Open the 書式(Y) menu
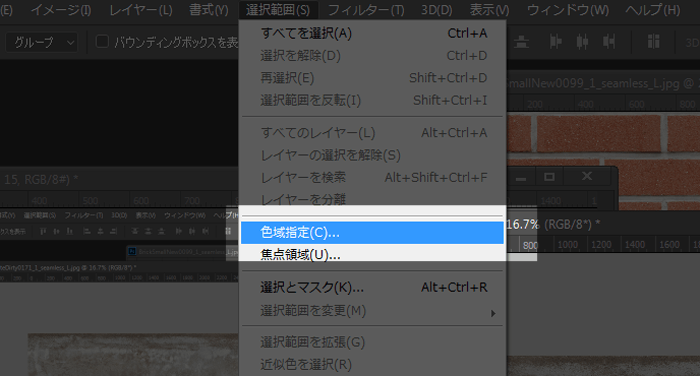 tap(208, 10)
